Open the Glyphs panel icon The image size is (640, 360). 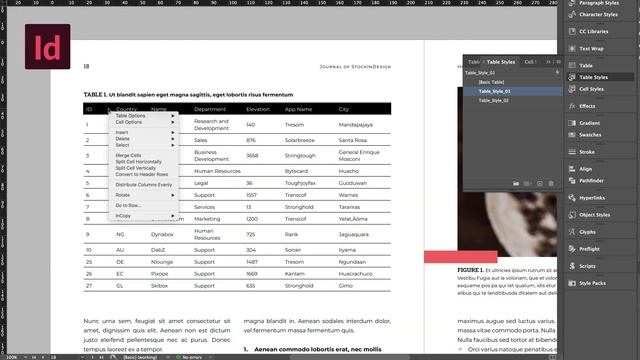point(572,232)
